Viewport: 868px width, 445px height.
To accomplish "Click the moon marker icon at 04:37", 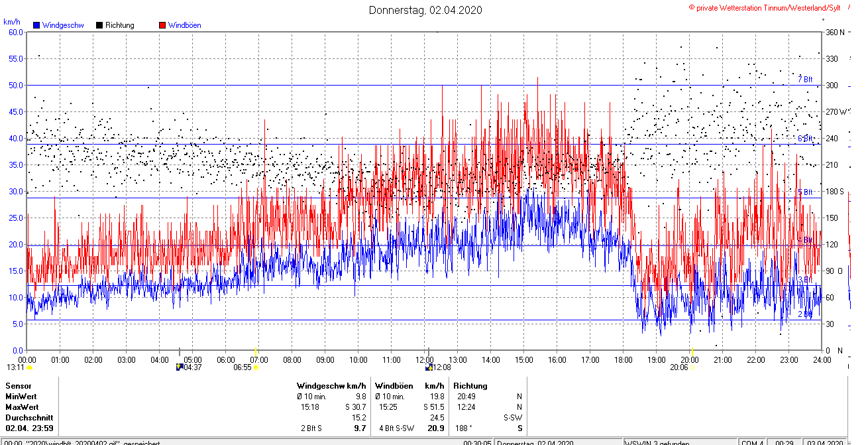I will tap(179, 367).
